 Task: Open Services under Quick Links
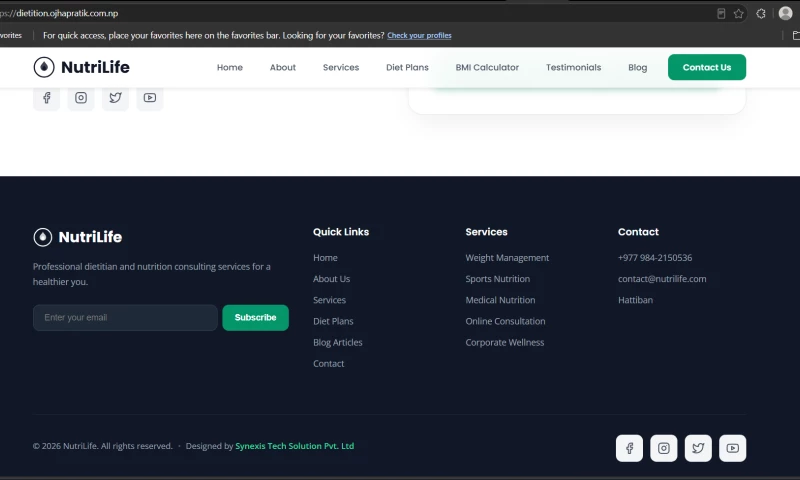point(329,300)
